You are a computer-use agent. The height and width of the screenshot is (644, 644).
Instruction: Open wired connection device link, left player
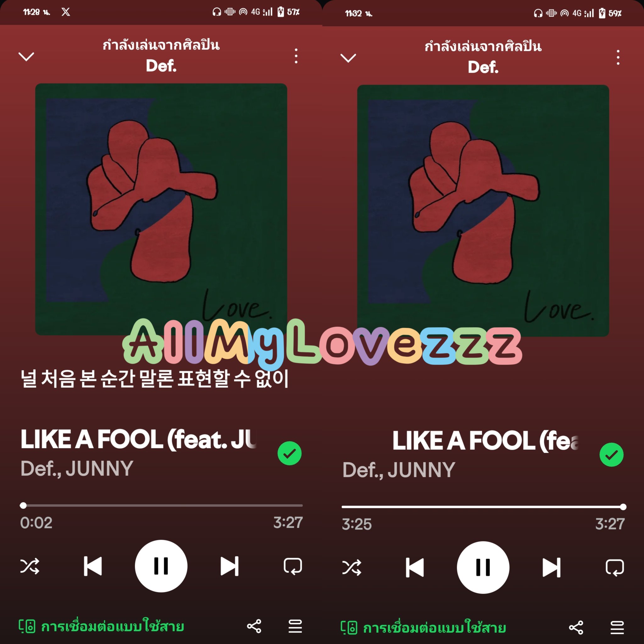(101, 626)
